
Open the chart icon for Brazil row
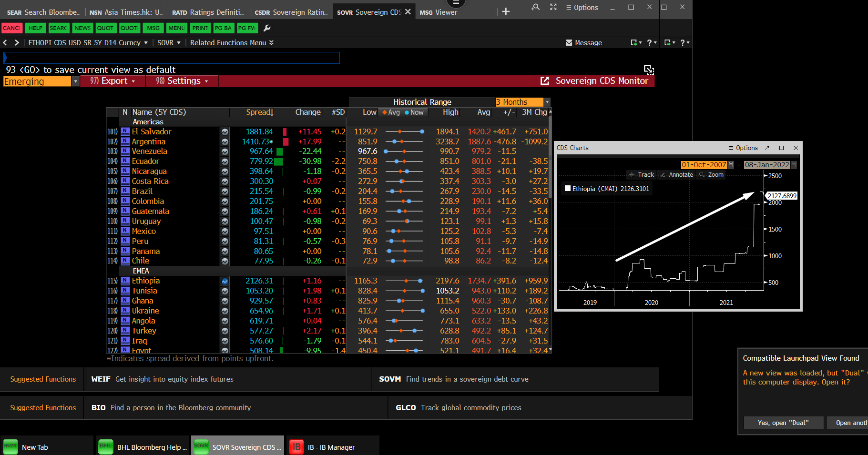(225, 192)
